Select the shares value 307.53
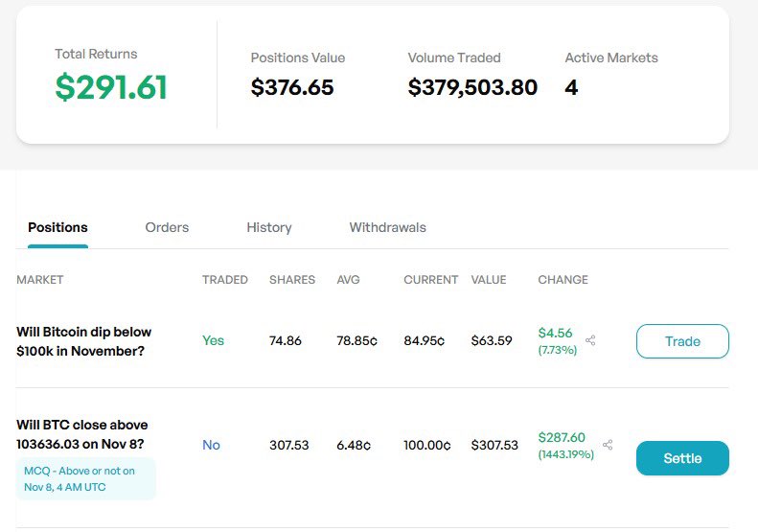 pos(288,445)
